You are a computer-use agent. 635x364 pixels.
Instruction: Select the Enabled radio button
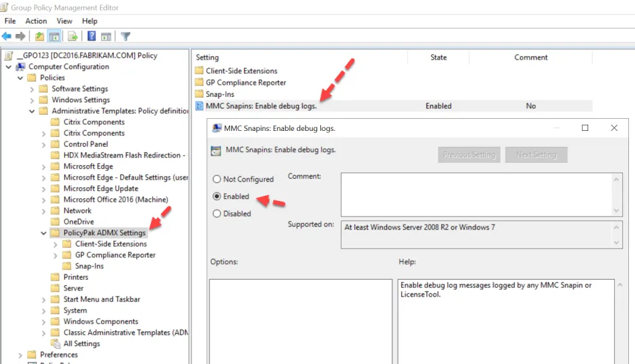click(x=217, y=197)
